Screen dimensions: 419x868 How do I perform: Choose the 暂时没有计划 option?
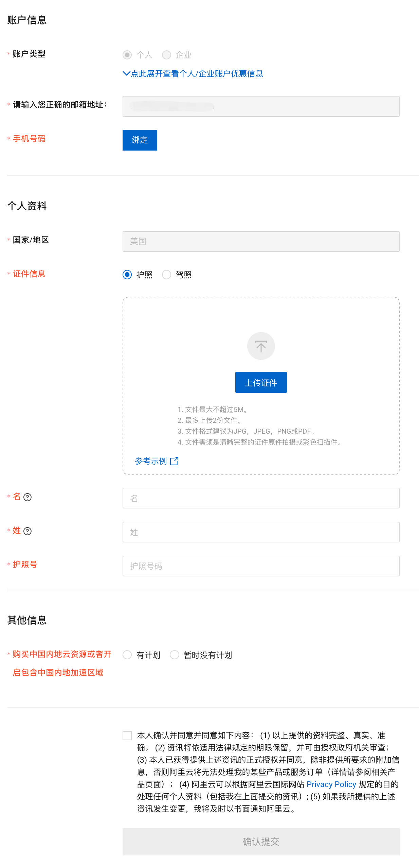point(175,655)
